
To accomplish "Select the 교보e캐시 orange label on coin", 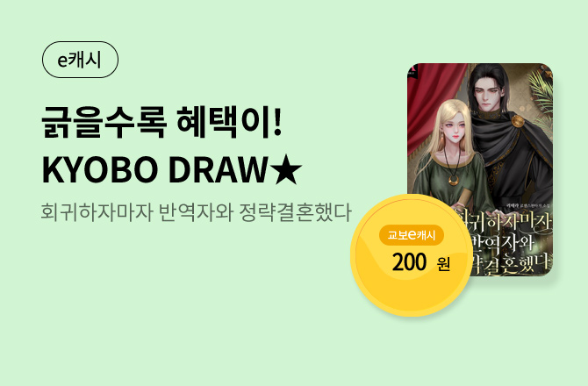I will click(412, 235).
